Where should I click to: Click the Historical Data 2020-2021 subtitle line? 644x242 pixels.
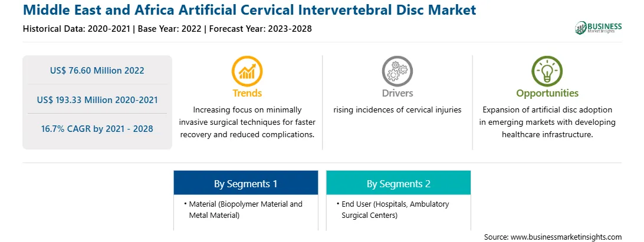(x=167, y=29)
